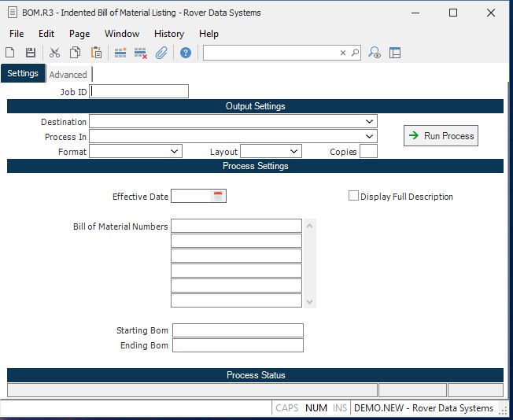Enable Display Full Description checkbox
513x420 pixels.
click(354, 196)
